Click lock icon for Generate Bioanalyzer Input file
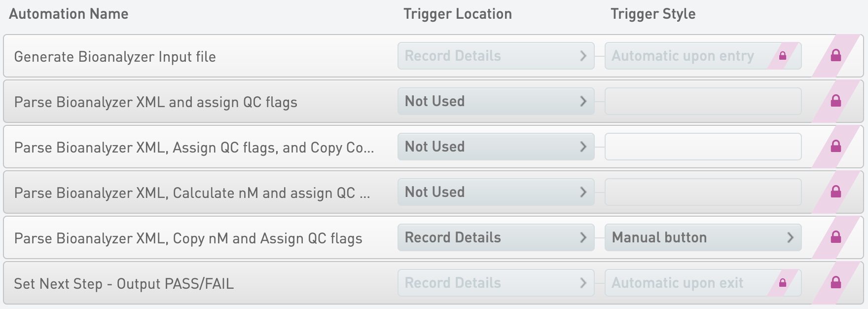868x309 pixels. (x=835, y=55)
